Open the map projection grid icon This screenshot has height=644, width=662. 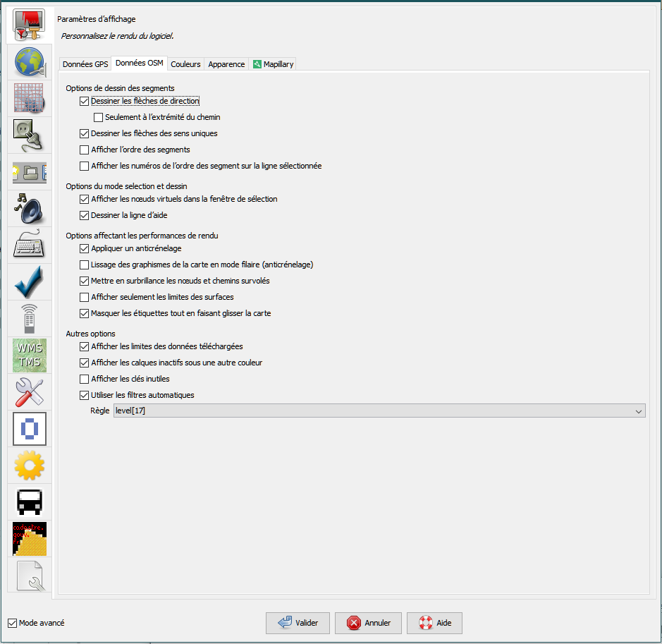pyautogui.click(x=30, y=99)
